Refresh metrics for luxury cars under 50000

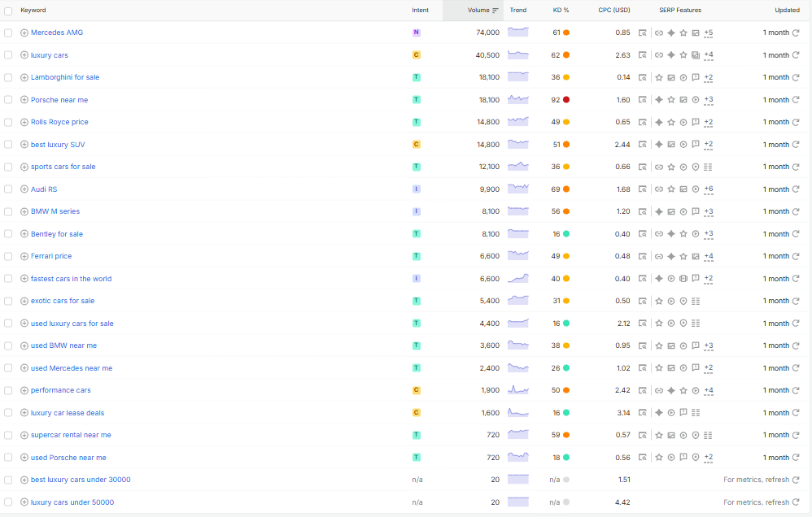(796, 502)
